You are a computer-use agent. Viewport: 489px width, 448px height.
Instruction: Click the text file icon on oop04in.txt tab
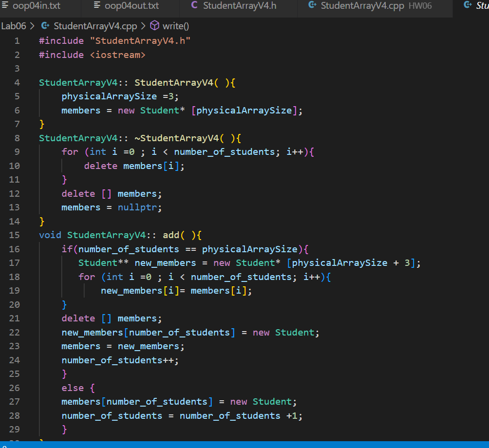(6, 6)
